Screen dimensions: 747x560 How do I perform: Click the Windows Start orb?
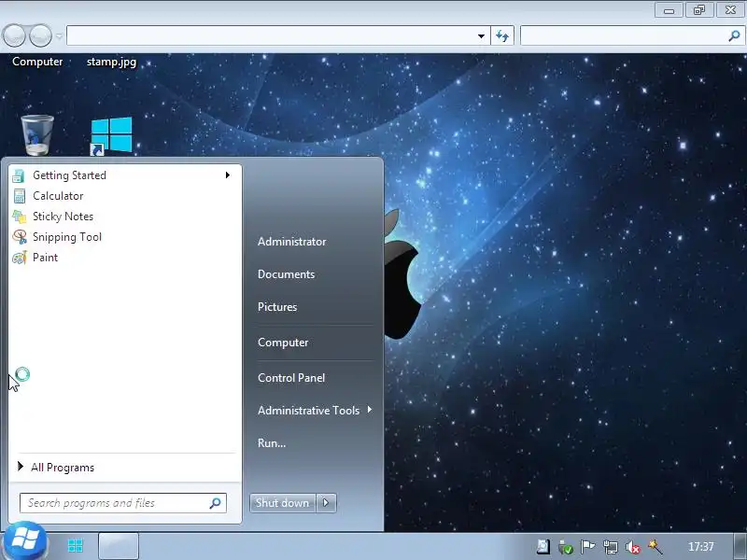pos(25,541)
